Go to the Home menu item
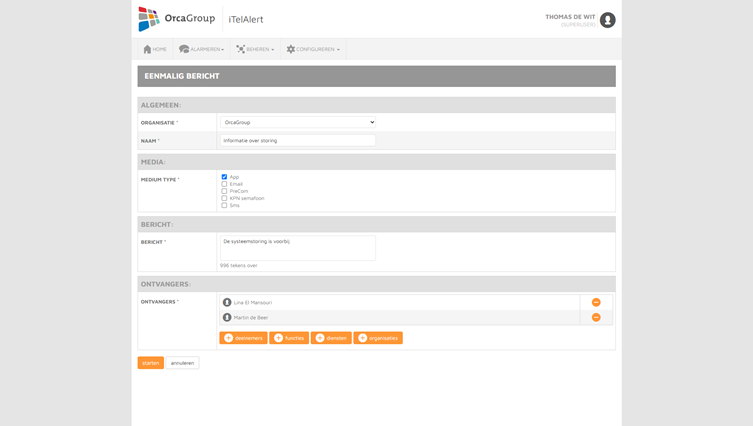The image size is (753, 426). coord(155,49)
